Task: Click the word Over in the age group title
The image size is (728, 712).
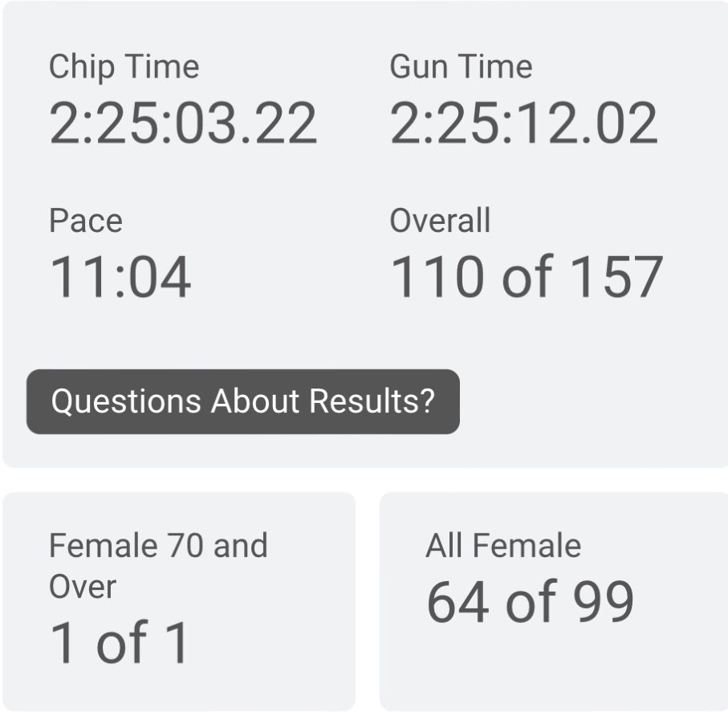Action: point(83,587)
